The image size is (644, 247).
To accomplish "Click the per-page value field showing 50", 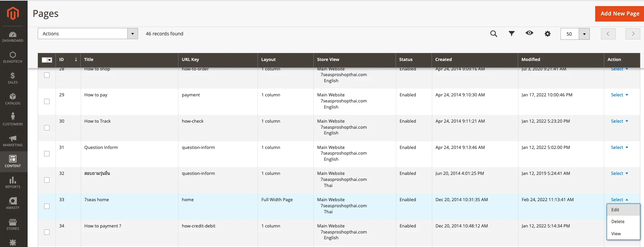I will pos(570,34).
